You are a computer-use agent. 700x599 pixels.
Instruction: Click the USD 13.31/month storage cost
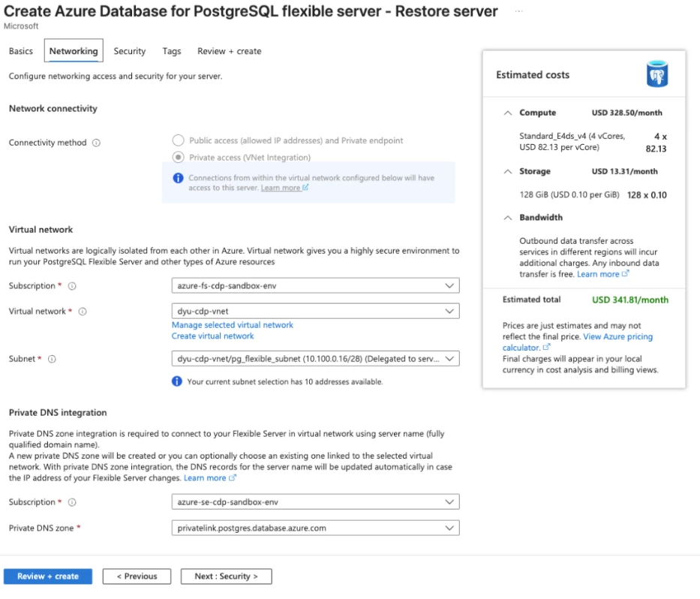624,172
